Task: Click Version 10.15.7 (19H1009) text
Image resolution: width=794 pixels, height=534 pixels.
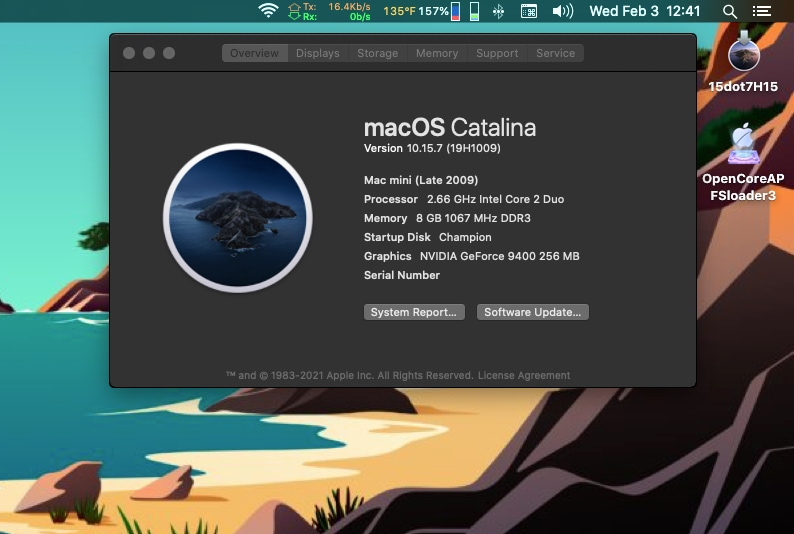Action: click(432, 148)
